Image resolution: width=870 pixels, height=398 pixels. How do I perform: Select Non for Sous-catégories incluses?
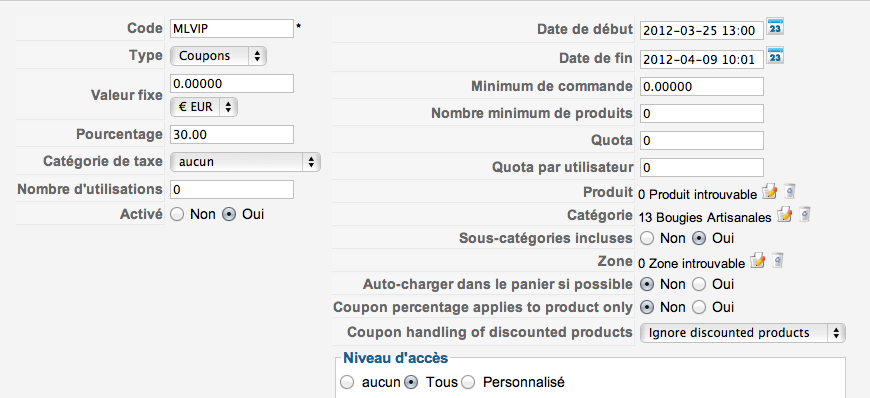[x=647, y=239]
